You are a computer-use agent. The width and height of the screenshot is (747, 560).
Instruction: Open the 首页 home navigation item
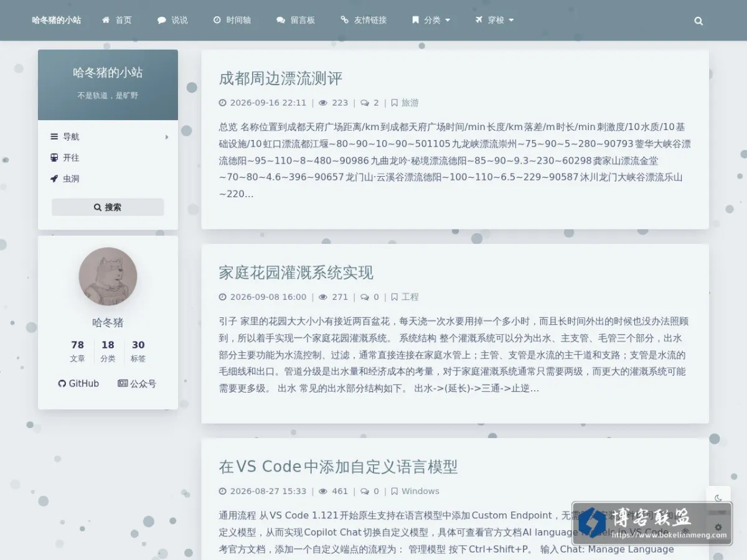(x=117, y=20)
